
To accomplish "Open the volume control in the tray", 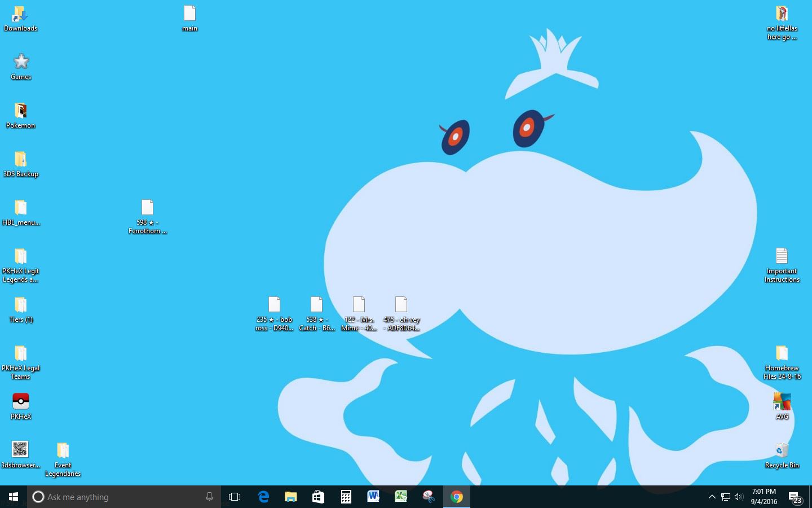I will [x=739, y=497].
